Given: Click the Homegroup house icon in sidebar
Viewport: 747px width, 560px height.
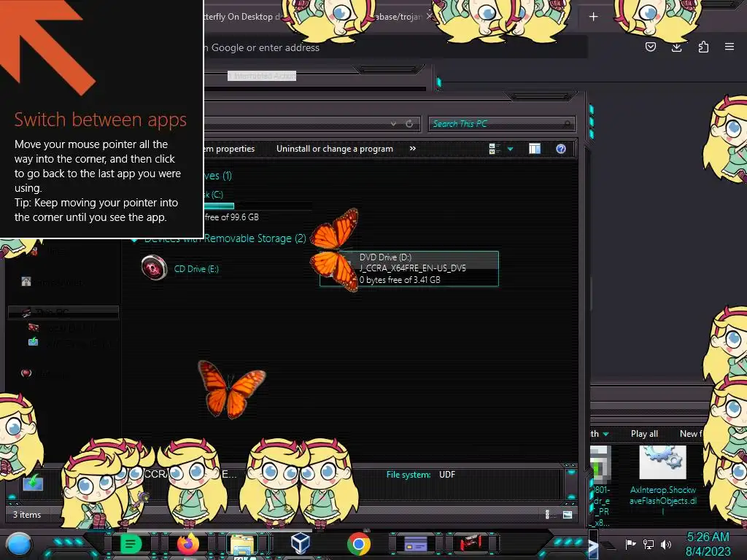Looking at the screenshot, I should (26, 281).
